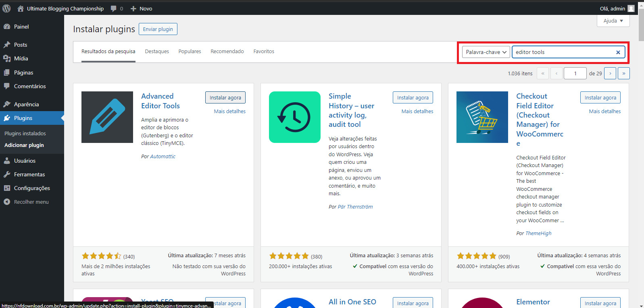Click the Posts pushpin icon
Viewport: 644px width, 308px height.
pyautogui.click(x=7, y=45)
